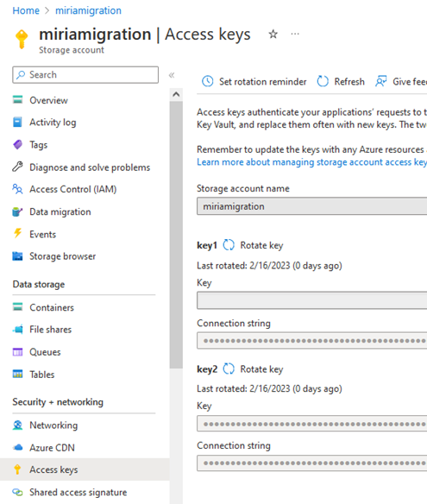Open Queues
Image resolution: width=427 pixels, height=504 pixels.
tap(45, 352)
